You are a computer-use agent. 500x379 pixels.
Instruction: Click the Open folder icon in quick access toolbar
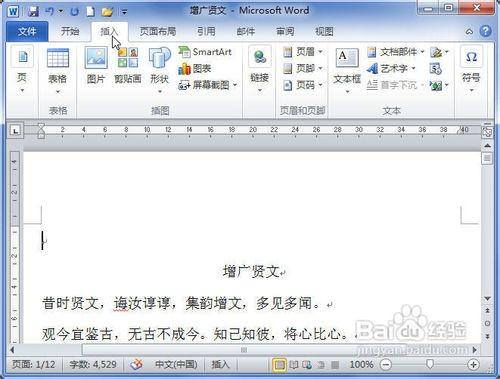click(x=107, y=12)
